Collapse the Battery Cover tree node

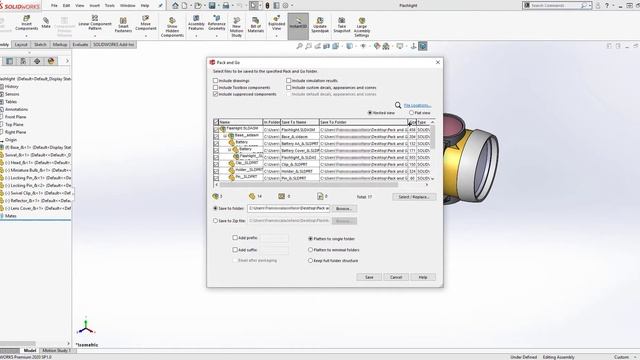coord(229,150)
